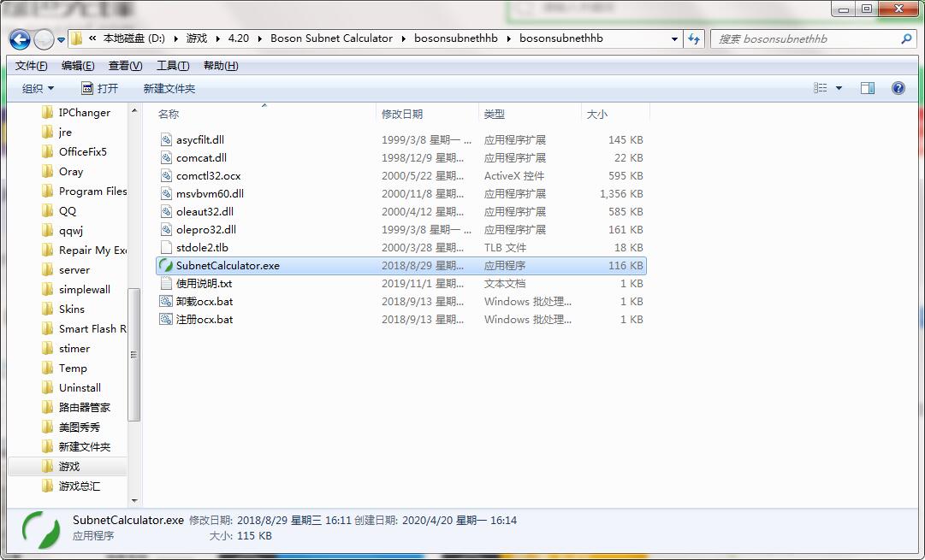Open the 查看(V) menu
The image size is (925, 560).
(x=125, y=66)
